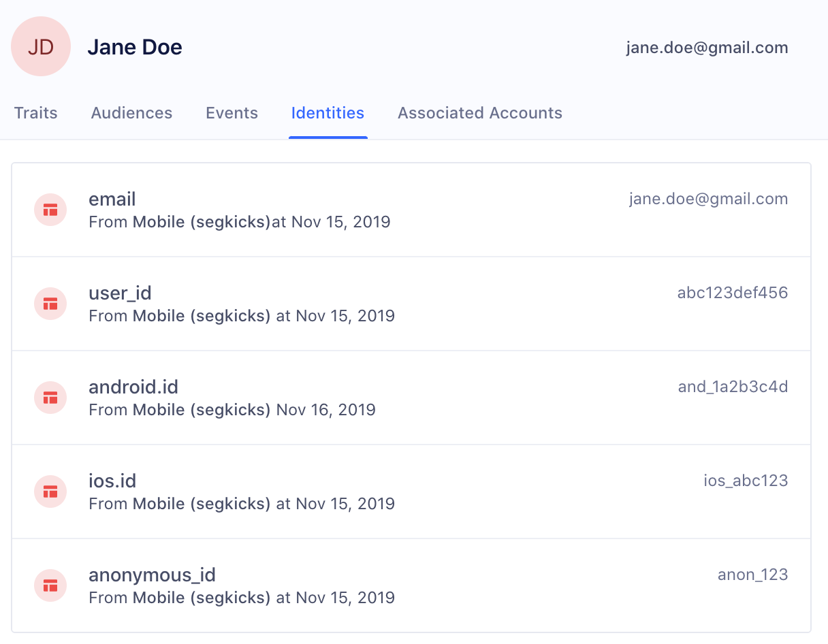Click jane.doe@gmail.com in the header
828x644 pixels.
pyautogui.click(x=707, y=48)
